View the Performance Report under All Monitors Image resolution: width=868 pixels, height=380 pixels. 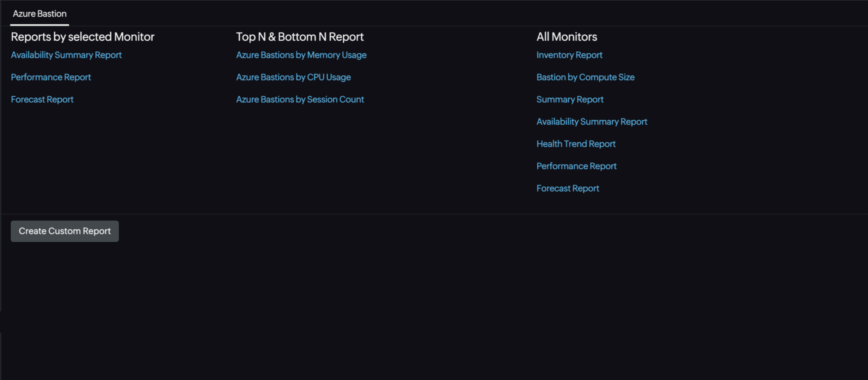click(x=576, y=166)
